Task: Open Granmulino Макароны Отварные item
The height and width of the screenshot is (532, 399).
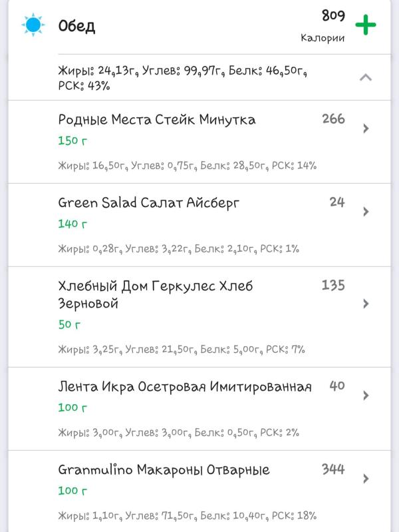Action: (x=164, y=470)
